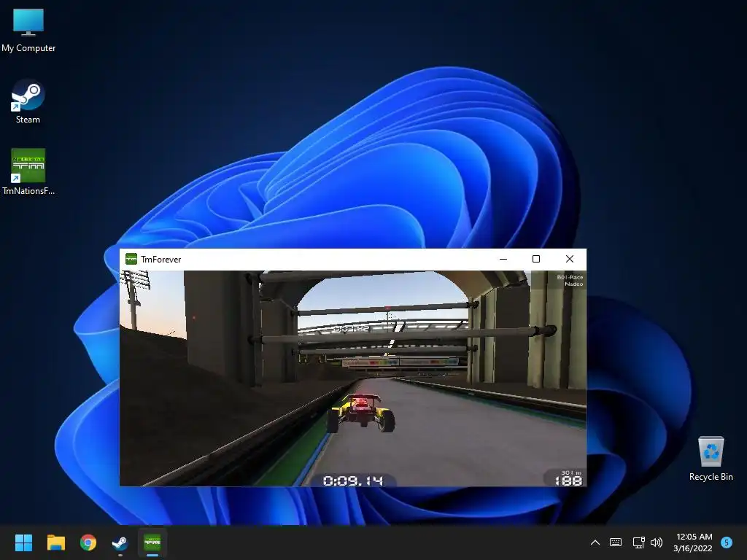Open the My Computer desktop icon
This screenshot has width=747, height=560.
coord(28,30)
